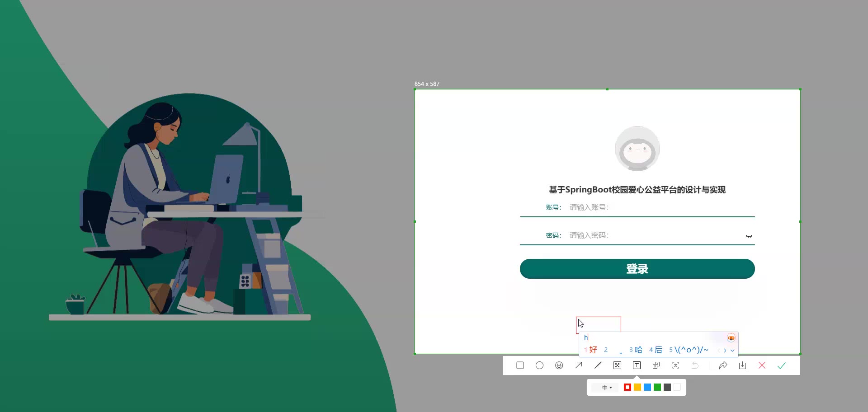Toggle password visibility eye icon
Image resolution: width=868 pixels, height=412 pixels.
(x=749, y=236)
